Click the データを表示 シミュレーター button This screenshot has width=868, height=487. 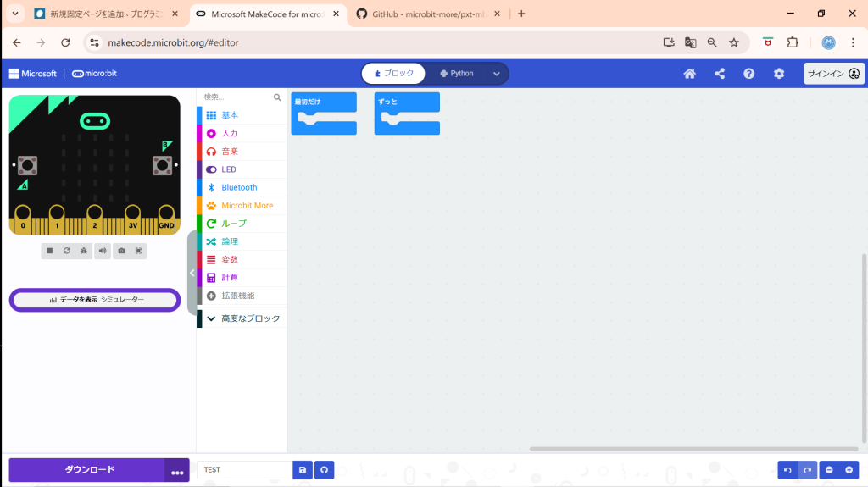click(95, 300)
